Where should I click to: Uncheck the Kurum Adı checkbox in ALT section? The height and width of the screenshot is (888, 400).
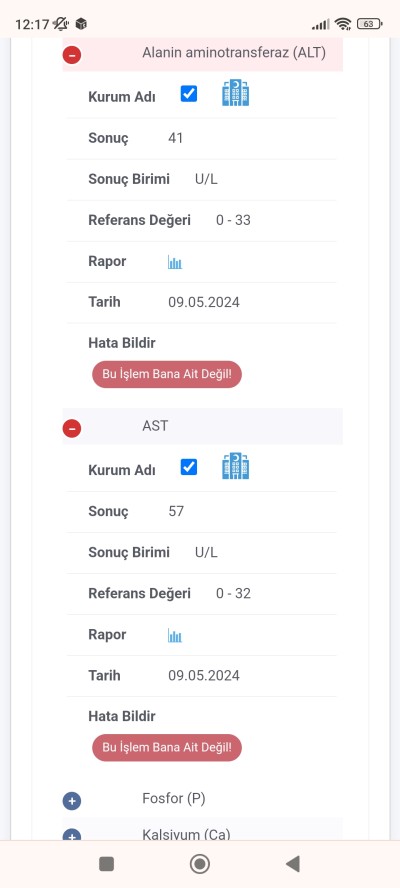tap(189, 93)
